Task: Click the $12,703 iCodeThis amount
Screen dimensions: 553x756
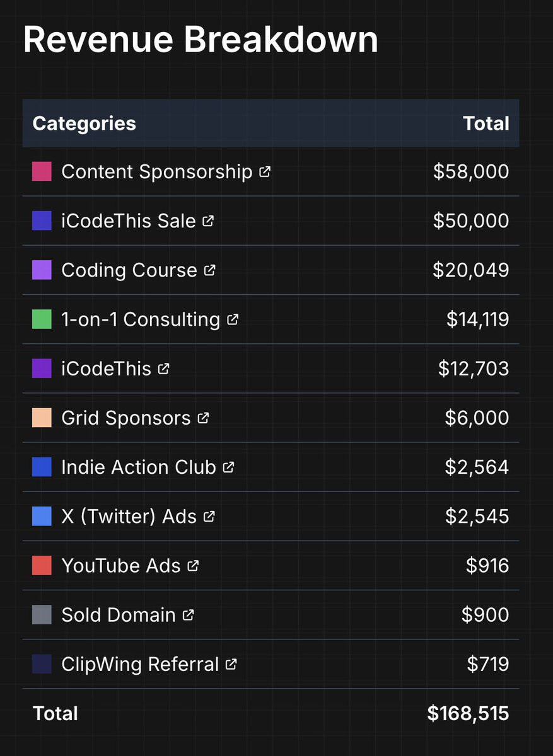Action: click(473, 369)
